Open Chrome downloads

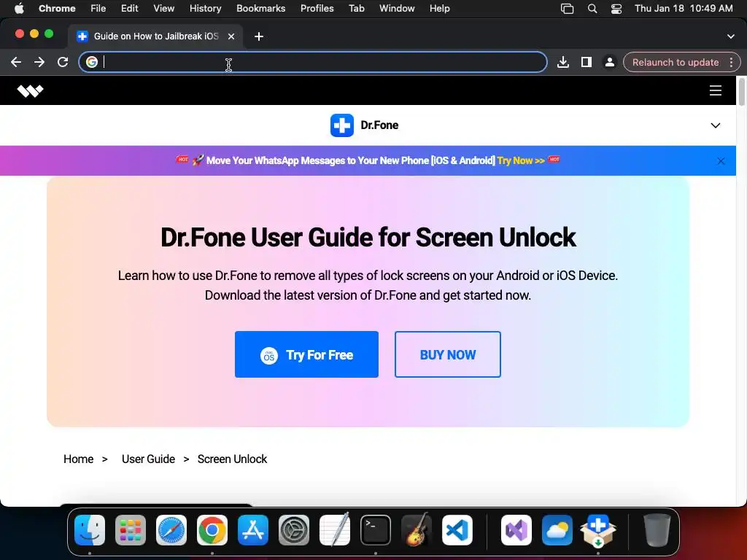tap(562, 63)
